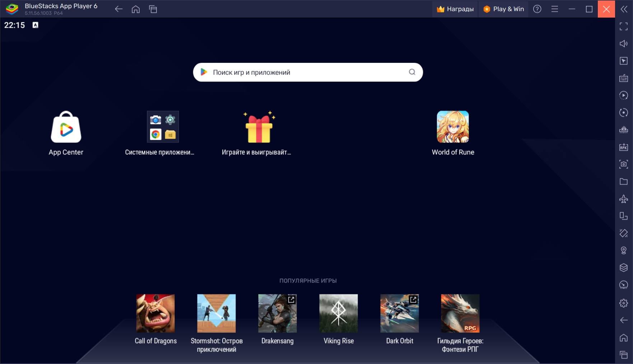Open the hamburger menu in title bar
Screen dimensions: 633x364
coord(555,9)
